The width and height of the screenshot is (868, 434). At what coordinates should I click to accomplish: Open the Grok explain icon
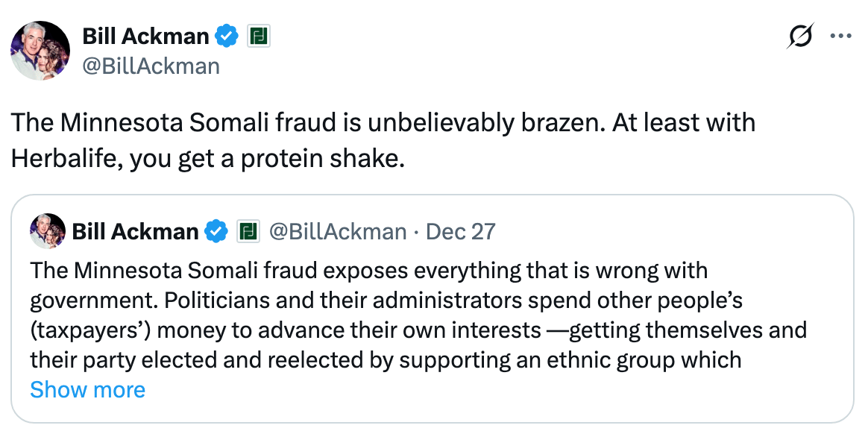point(800,37)
